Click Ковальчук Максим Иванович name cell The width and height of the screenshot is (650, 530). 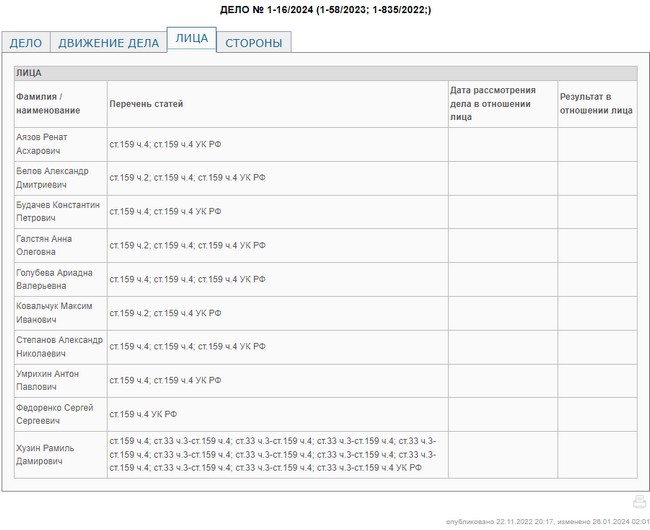coord(54,313)
